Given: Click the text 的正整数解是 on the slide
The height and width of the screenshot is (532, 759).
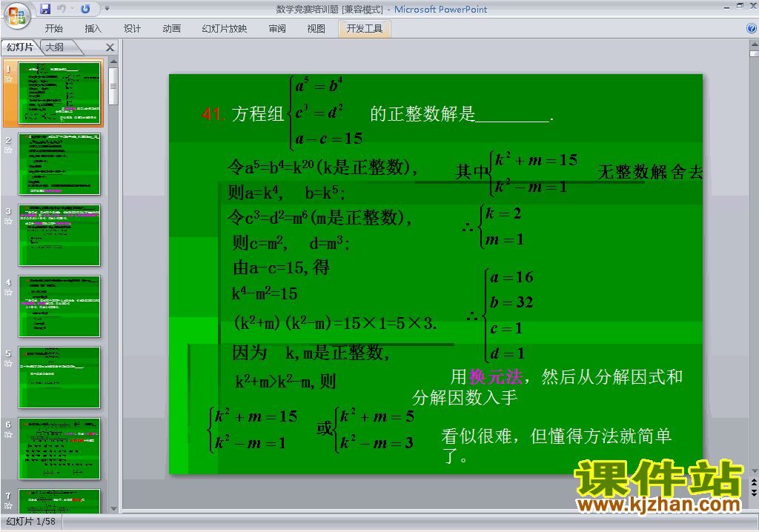Looking at the screenshot, I should point(422,114).
